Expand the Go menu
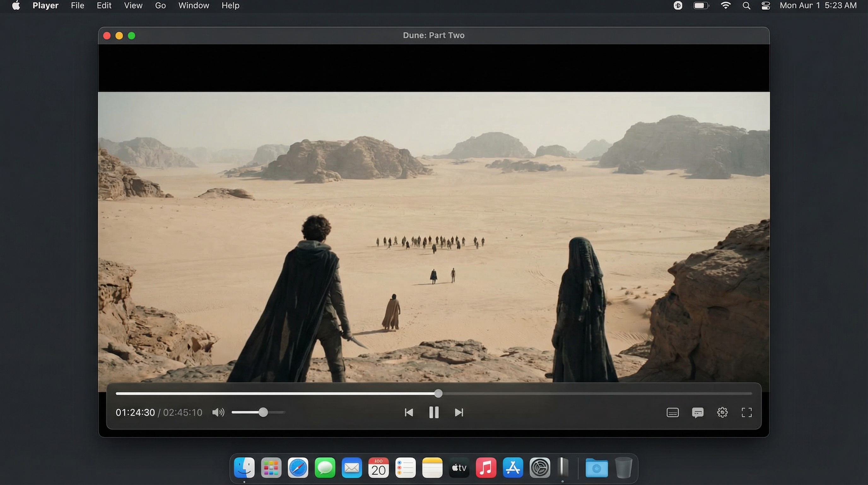The width and height of the screenshot is (868, 485). click(160, 6)
